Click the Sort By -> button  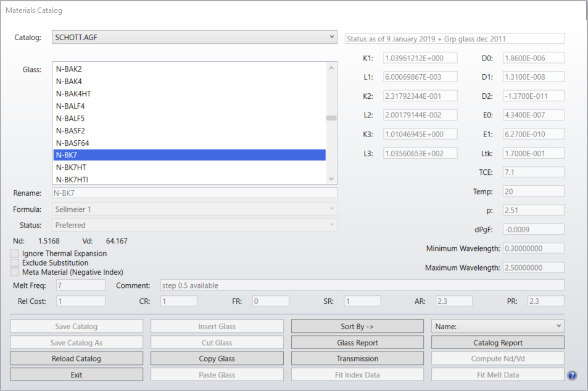coord(357,326)
